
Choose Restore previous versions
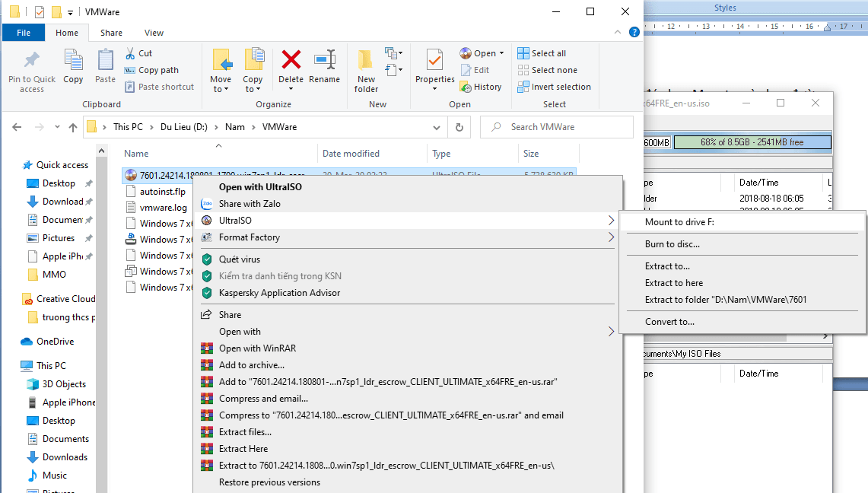269,482
